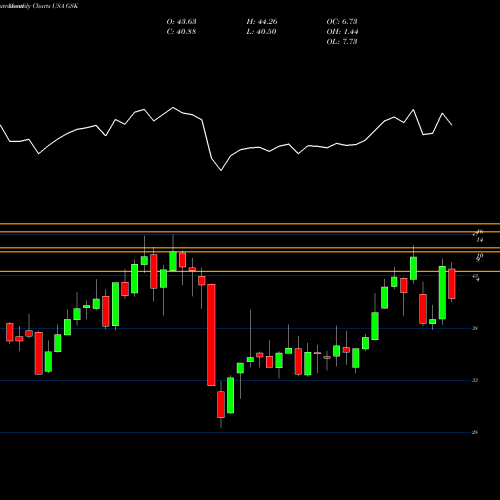Select the high price H: 44.26
The width and height of the screenshot is (500, 500).
coord(262,22)
